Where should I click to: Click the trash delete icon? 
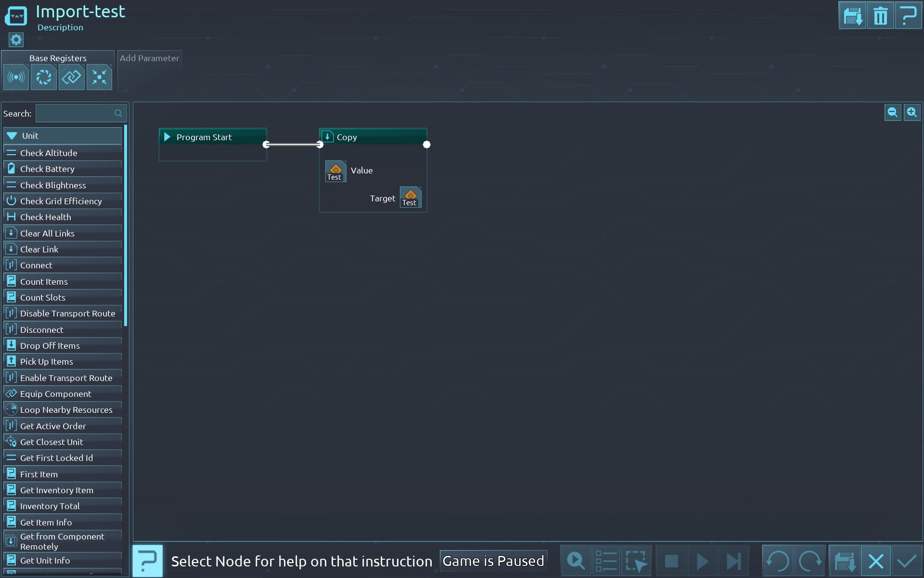coord(880,16)
